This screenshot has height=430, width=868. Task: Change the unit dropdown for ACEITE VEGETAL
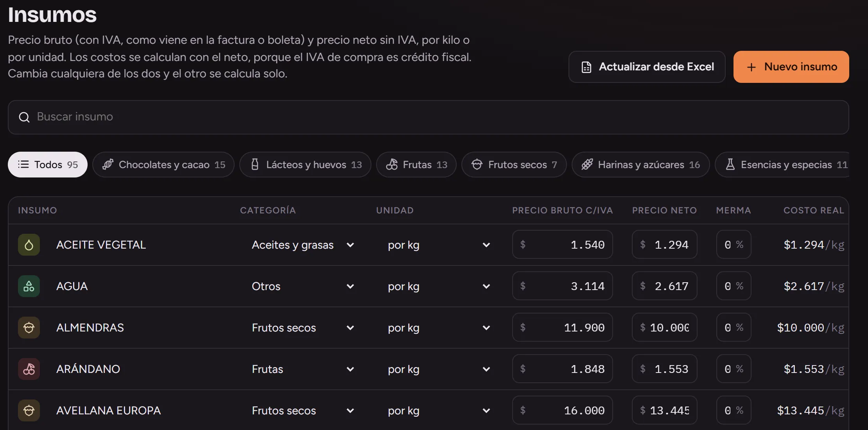(439, 245)
